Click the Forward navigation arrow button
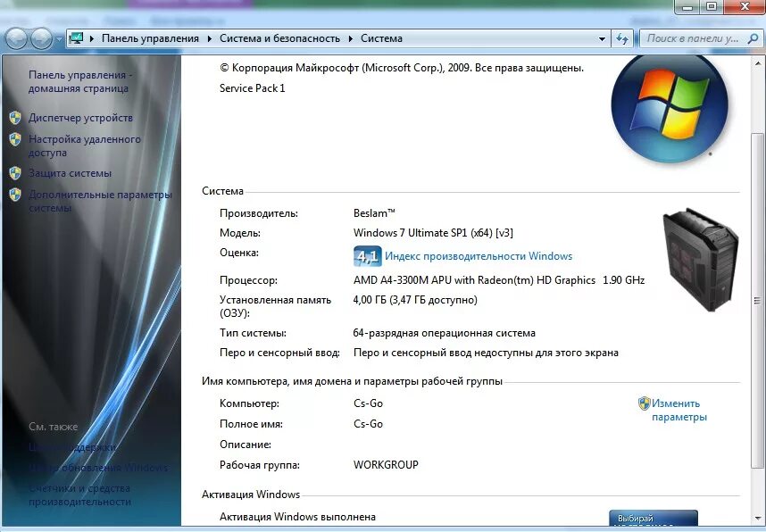The height and width of the screenshot is (532, 766). pyautogui.click(x=42, y=38)
